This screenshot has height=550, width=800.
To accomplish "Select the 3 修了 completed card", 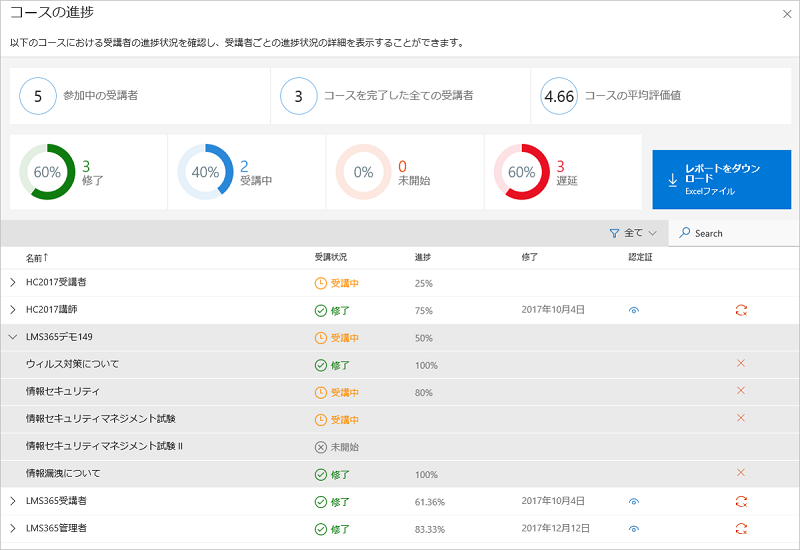I will pos(88,172).
